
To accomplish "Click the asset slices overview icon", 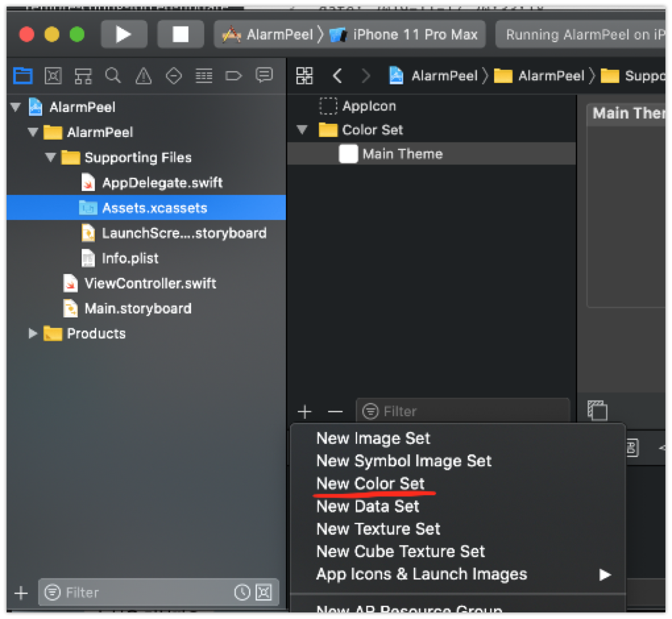I will click(598, 410).
